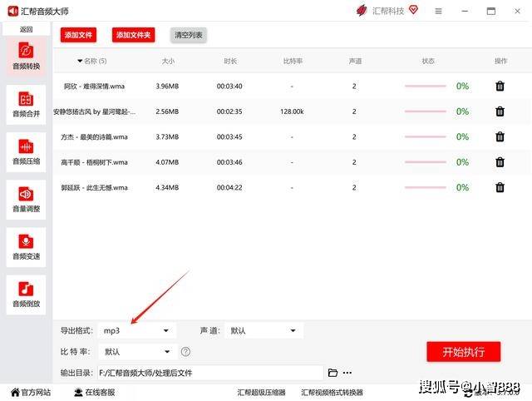The width and height of the screenshot is (532, 401).
Task: Click the three-dots browse output directory
Action: pos(347,373)
